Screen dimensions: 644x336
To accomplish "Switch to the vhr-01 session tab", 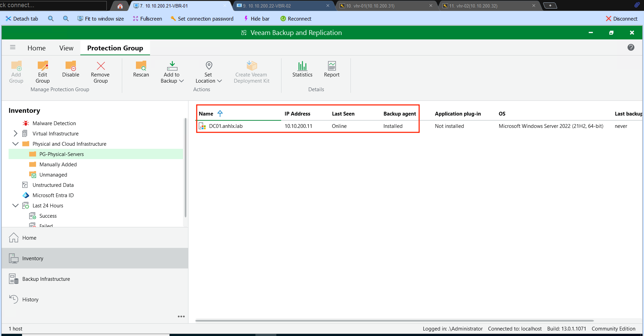I will click(x=387, y=6).
